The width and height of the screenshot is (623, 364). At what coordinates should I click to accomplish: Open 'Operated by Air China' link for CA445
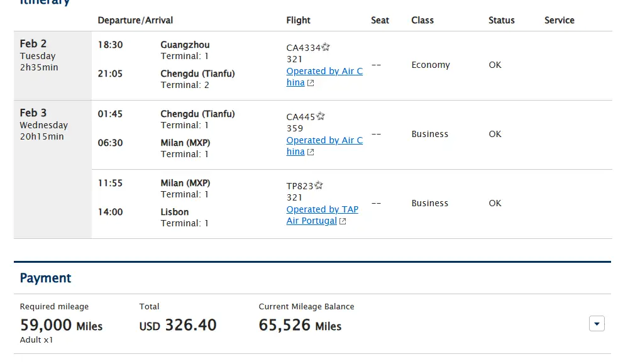pyautogui.click(x=324, y=140)
